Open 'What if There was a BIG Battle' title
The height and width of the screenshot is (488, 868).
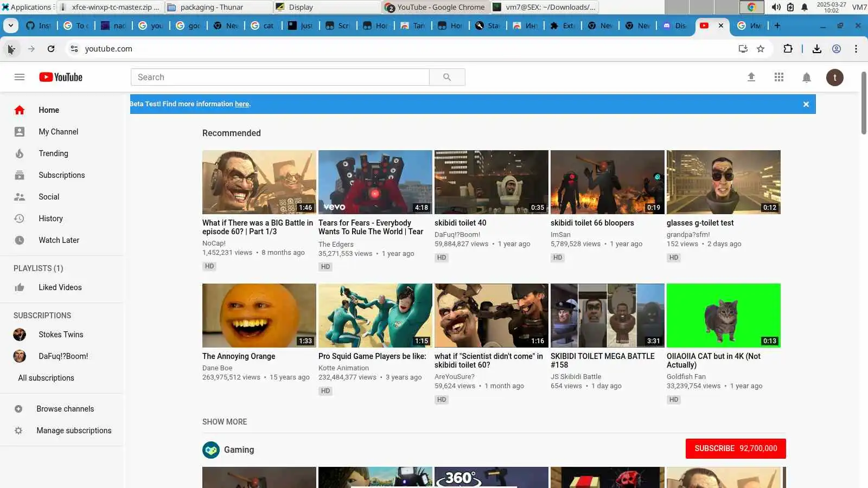click(258, 227)
